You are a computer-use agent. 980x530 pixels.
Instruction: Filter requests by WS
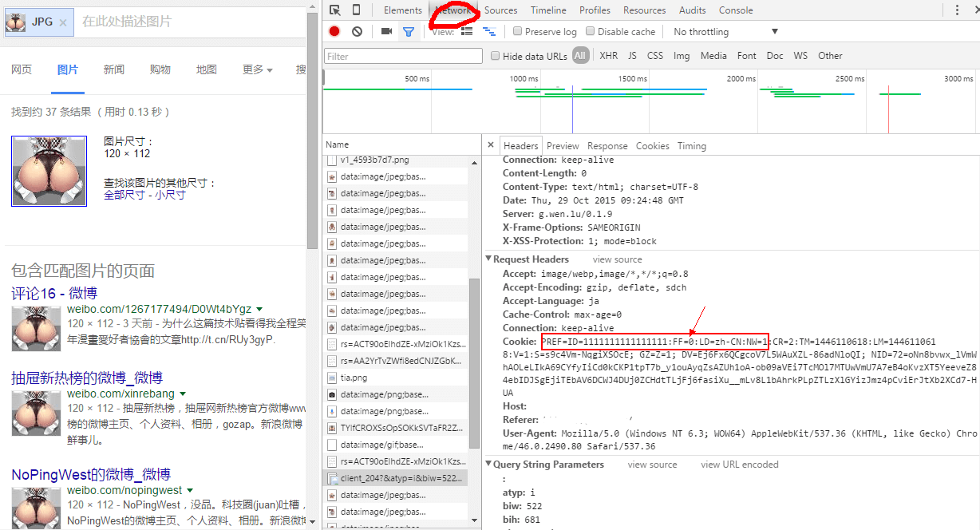(x=800, y=56)
